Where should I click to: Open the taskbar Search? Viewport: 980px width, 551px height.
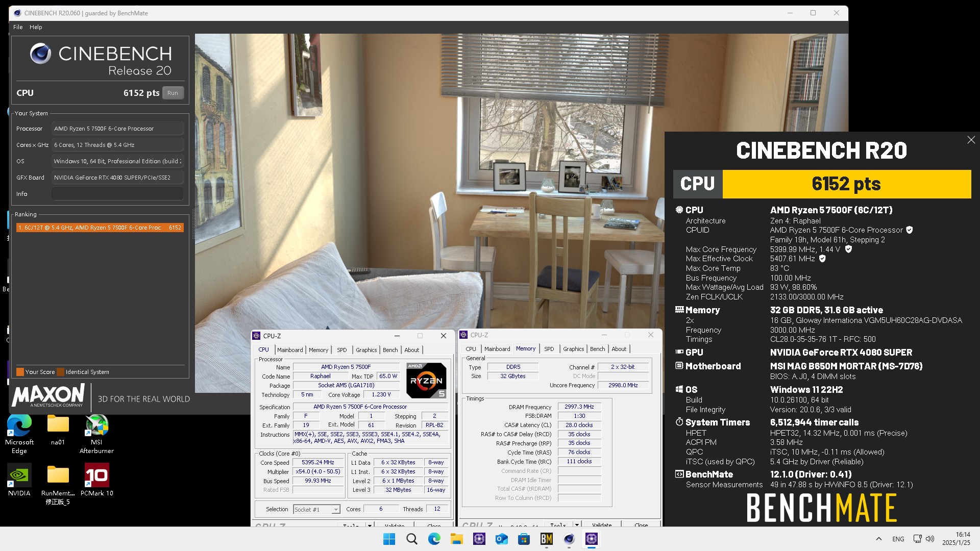[x=411, y=539]
